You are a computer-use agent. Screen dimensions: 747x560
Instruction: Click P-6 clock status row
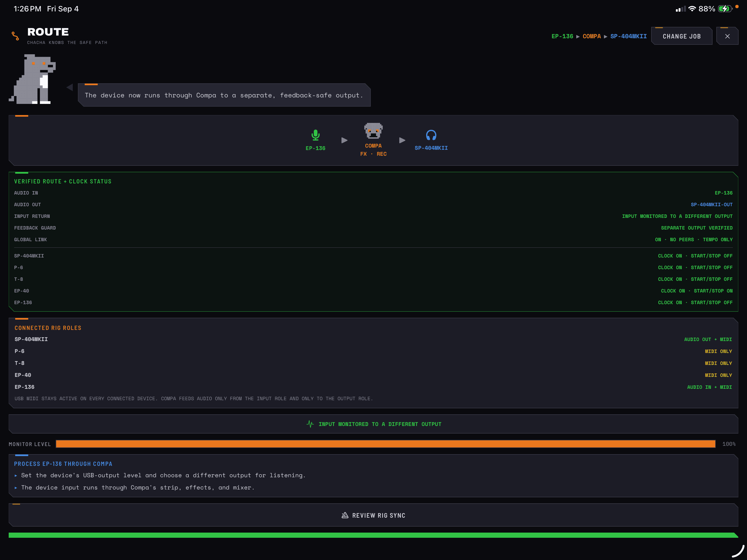pos(373,267)
